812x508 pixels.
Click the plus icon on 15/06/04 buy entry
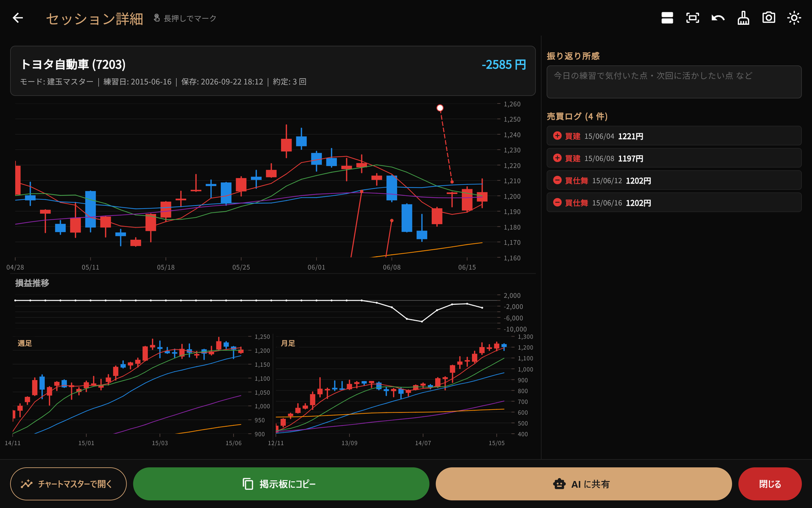557,136
